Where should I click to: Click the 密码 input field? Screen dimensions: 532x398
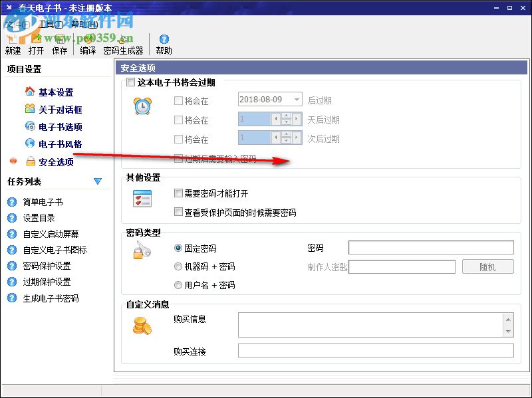point(431,247)
